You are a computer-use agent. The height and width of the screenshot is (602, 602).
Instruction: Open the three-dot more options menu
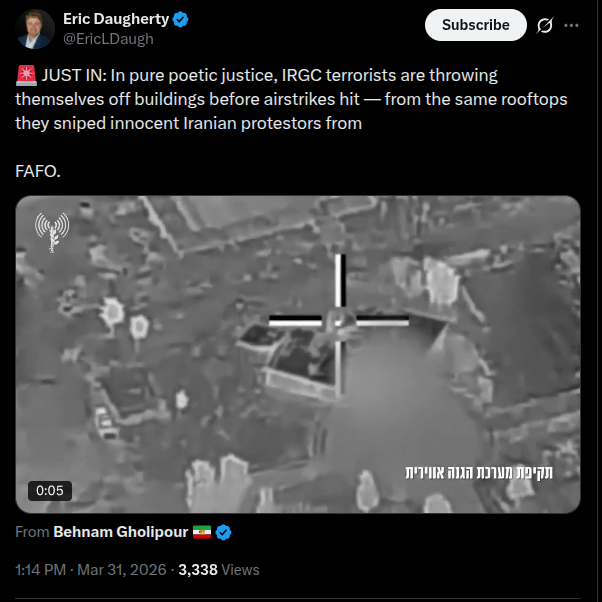tap(571, 25)
